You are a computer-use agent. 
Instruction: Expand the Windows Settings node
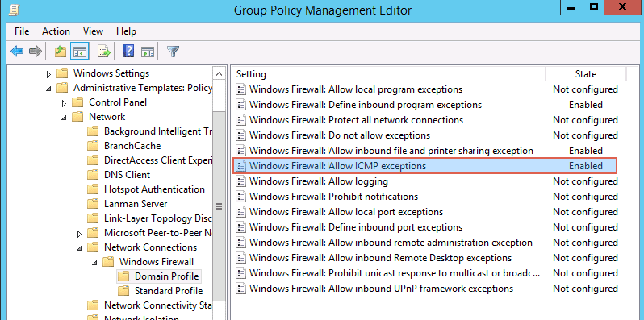[x=49, y=74]
